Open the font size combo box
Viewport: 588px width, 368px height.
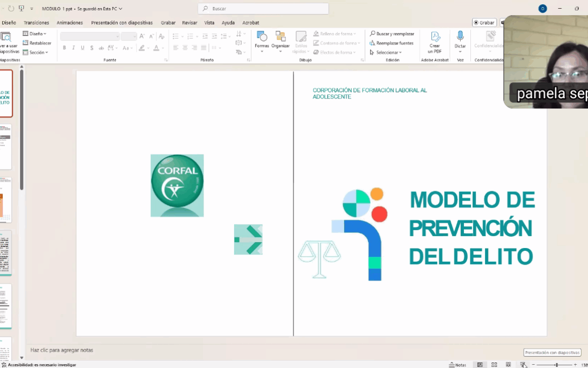(128, 37)
